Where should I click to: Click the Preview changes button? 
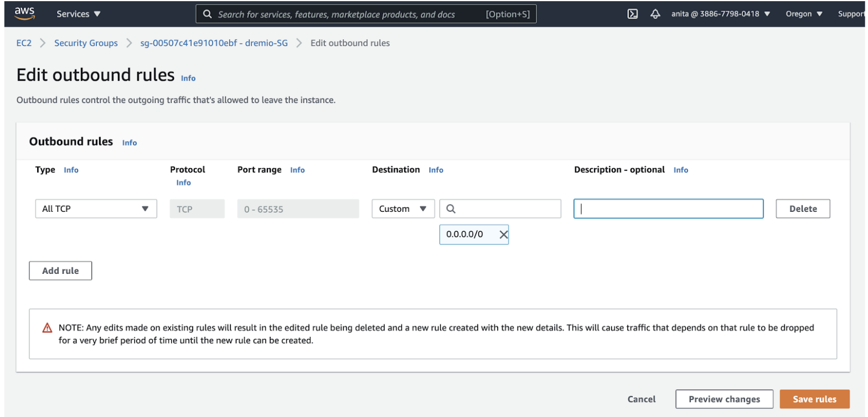pos(724,399)
